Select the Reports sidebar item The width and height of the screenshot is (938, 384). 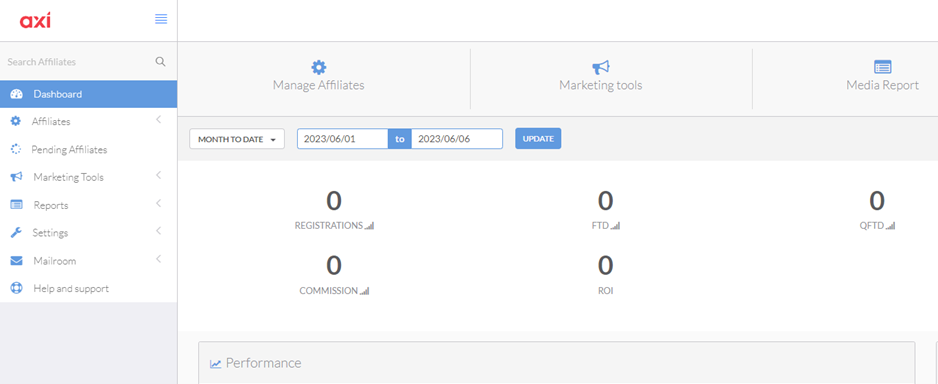click(x=89, y=205)
